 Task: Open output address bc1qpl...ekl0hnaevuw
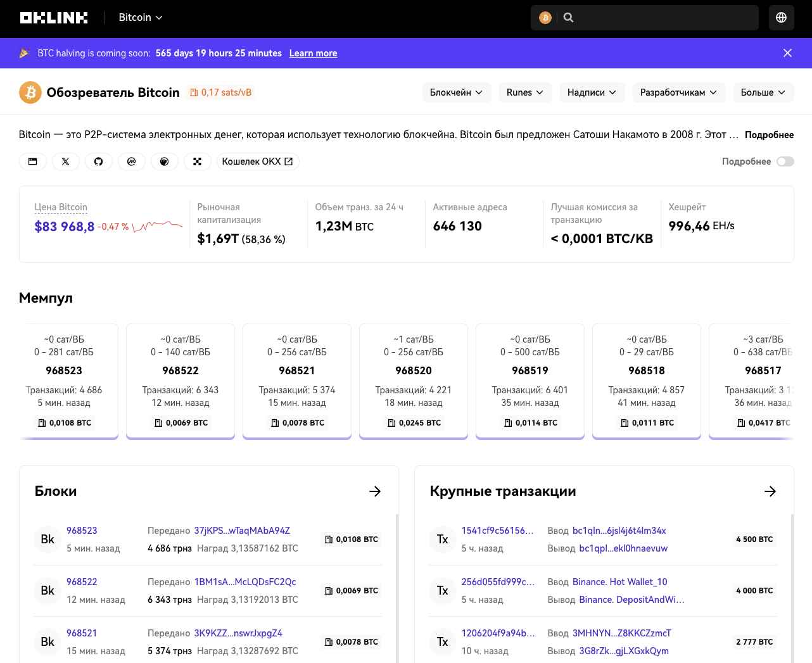pyautogui.click(x=623, y=548)
